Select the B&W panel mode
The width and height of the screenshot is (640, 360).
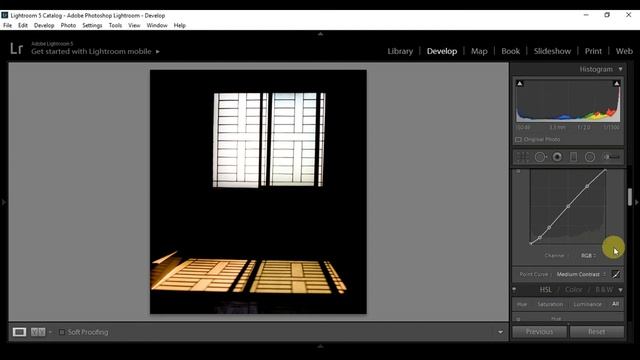[604, 290]
